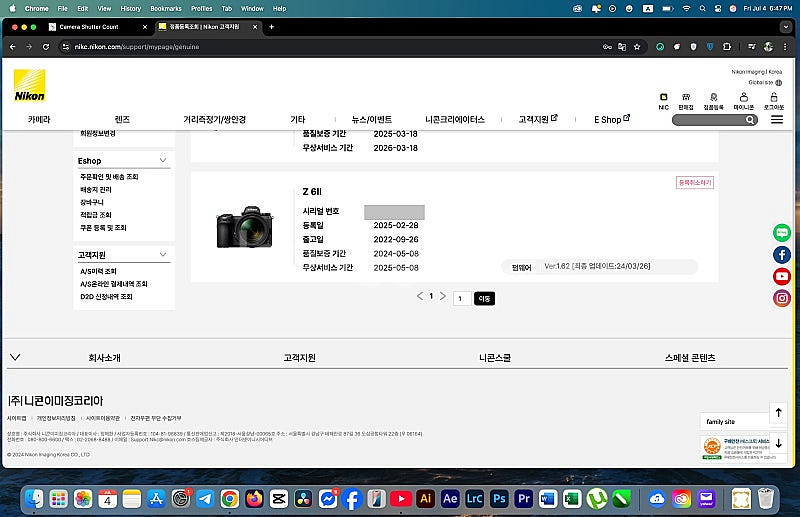The width and height of the screenshot is (800, 517).
Task: Click the translate page icon in address bar
Action: click(x=622, y=47)
